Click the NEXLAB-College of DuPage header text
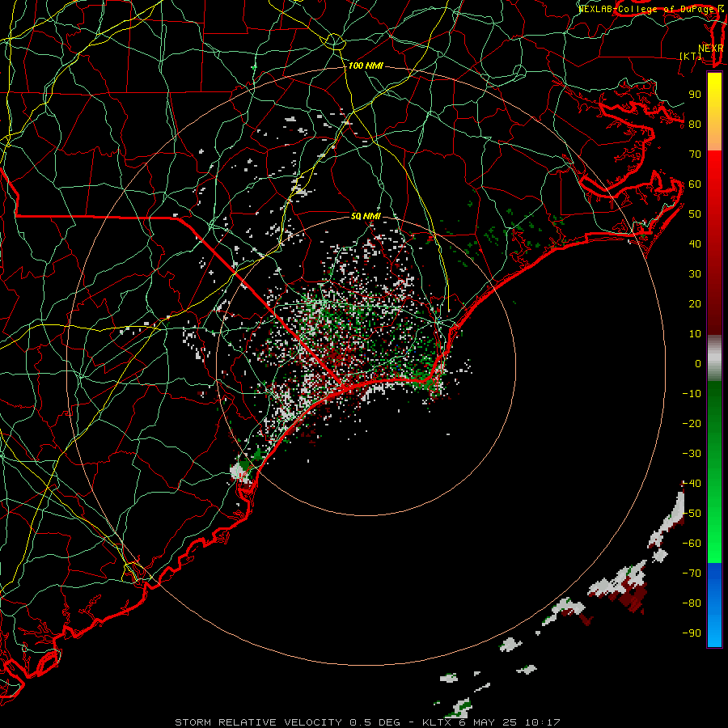The image size is (728, 728). point(645,9)
